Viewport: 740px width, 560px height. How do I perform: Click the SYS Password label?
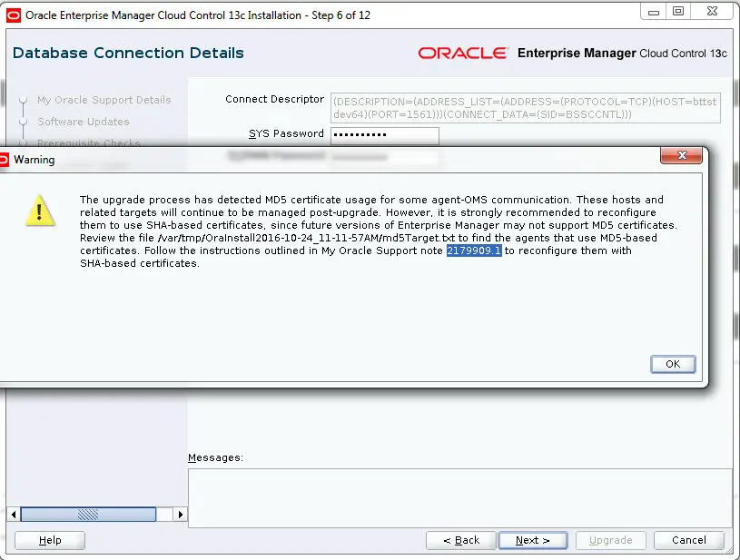pos(286,134)
